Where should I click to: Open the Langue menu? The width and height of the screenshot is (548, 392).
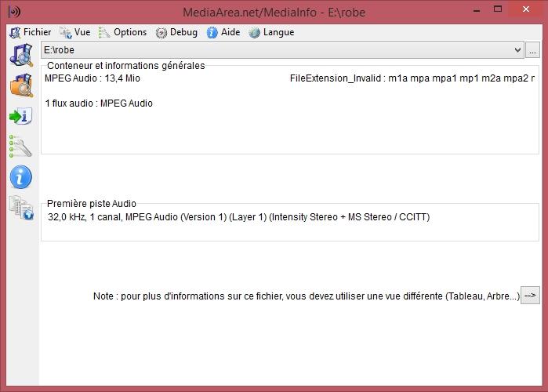coord(271,32)
